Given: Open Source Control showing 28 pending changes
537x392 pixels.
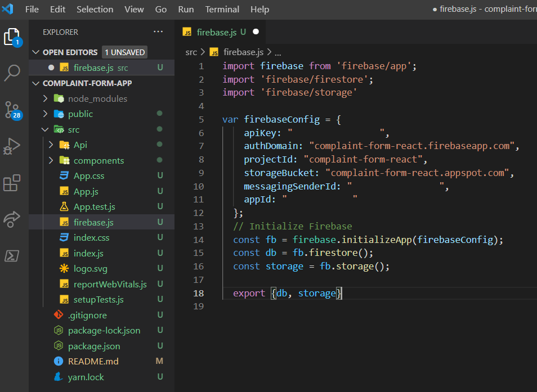Looking at the screenshot, I should pos(13,110).
